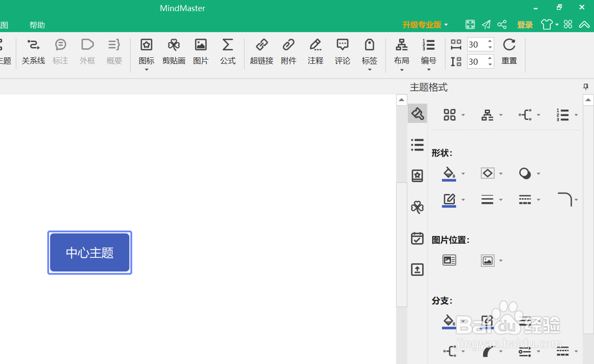Click the send paper-plane icon

(x=486, y=25)
